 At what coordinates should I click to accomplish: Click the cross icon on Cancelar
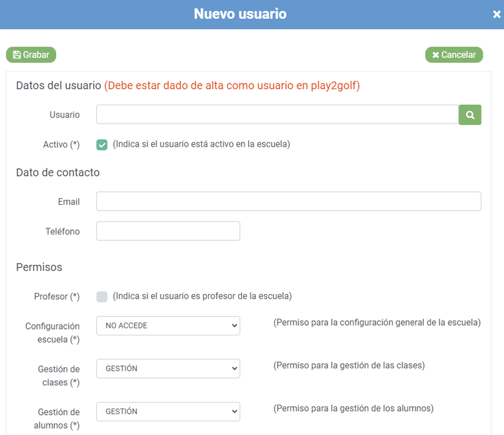tap(436, 55)
